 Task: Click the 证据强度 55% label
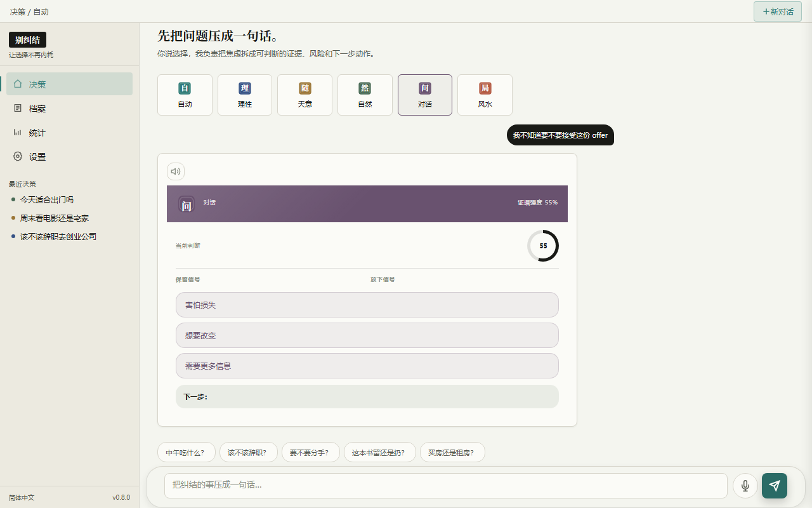[537, 203]
